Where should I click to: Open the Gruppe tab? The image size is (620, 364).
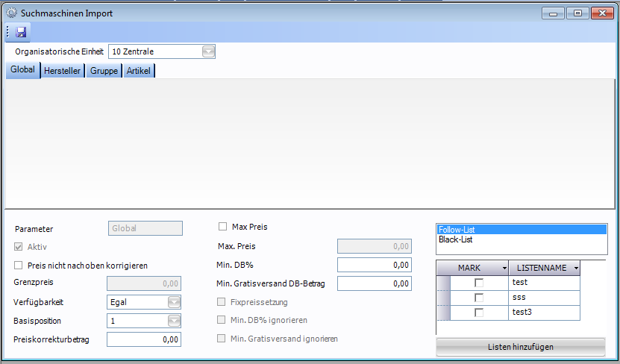tap(104, 71)
